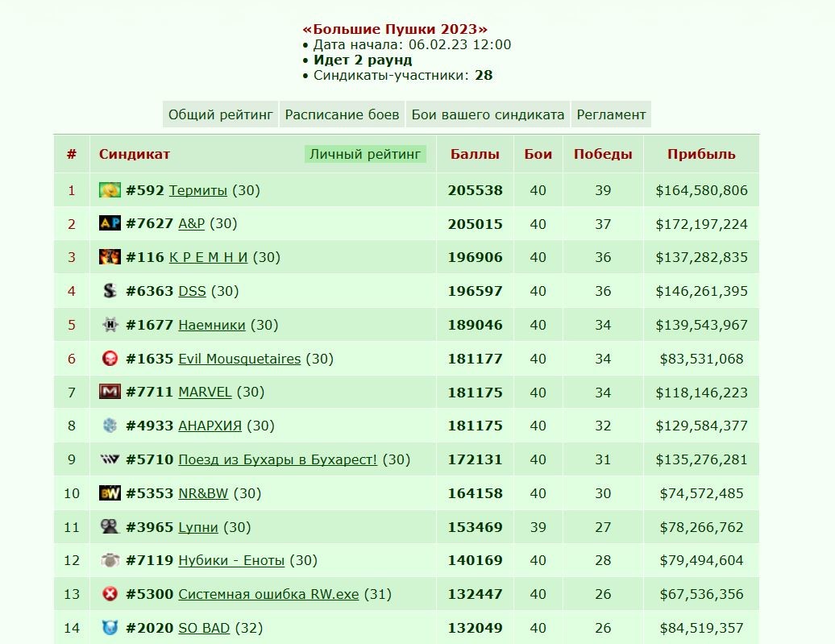The width and height of the screenshot is (835, 644).
Task: Click the Evil Mousquetaires red skull icon
Action: pos(110,359)
